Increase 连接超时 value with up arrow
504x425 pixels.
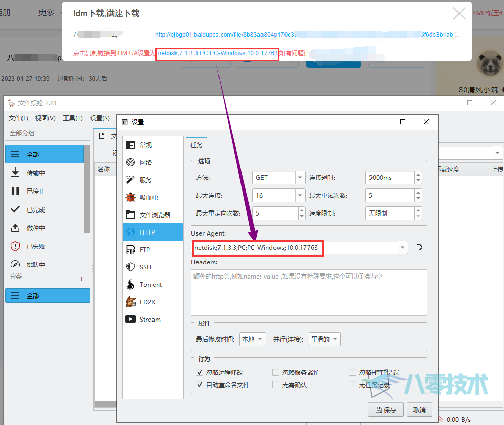pos(418,175)
